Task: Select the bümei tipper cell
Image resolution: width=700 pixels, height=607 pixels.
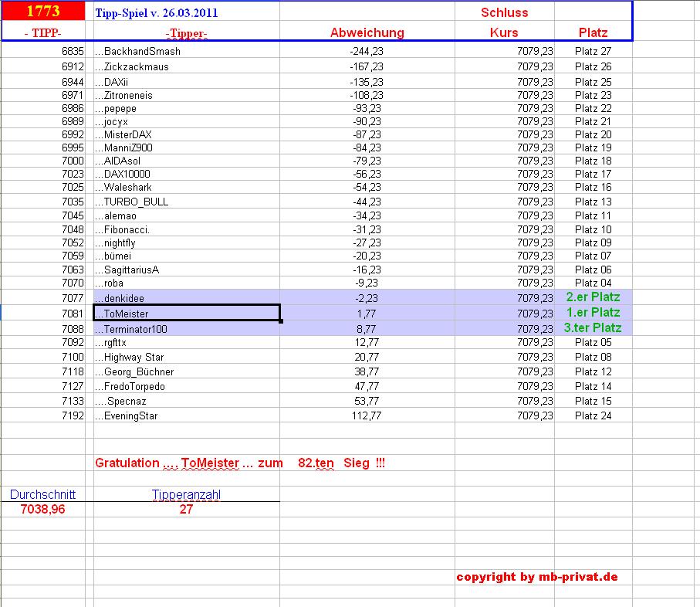Action: pos(187,256)
